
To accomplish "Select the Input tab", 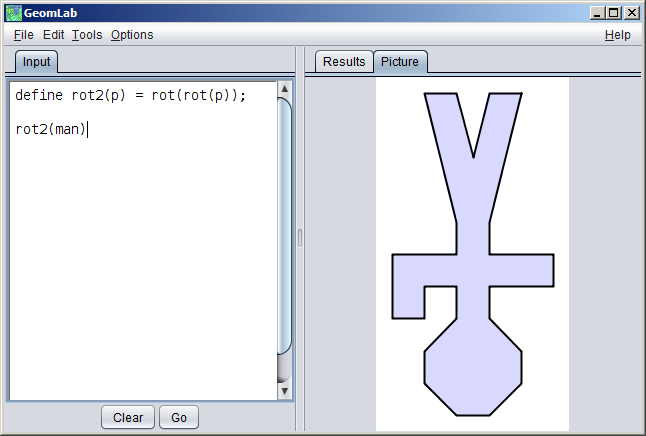I will click(36, 62).
